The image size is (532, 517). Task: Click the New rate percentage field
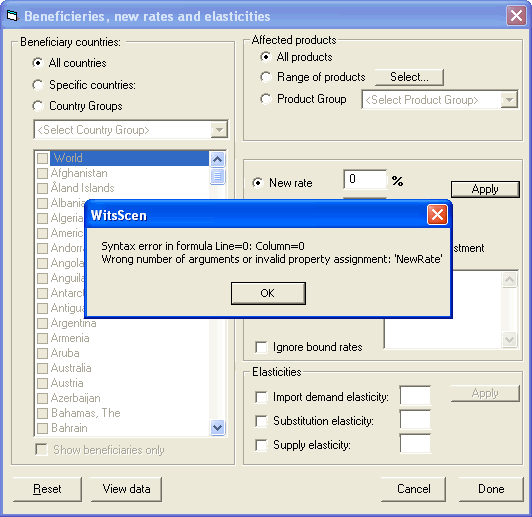[365, 179]
